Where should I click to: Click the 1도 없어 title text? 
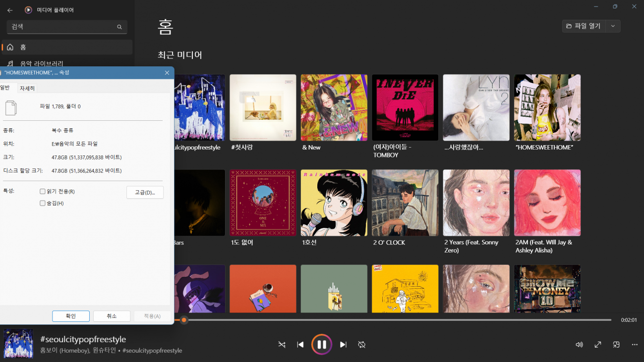pos(242,243)
